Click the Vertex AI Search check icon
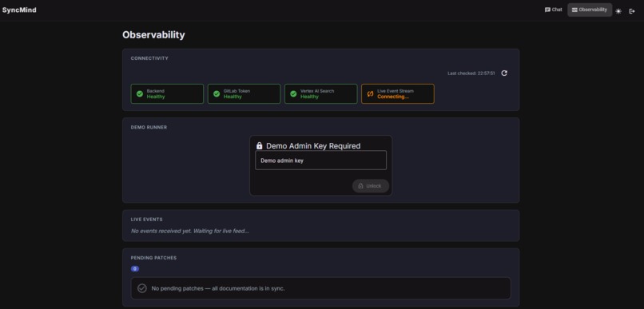The height and width of the screenshot is (309, 644). [x=293, y=94]
